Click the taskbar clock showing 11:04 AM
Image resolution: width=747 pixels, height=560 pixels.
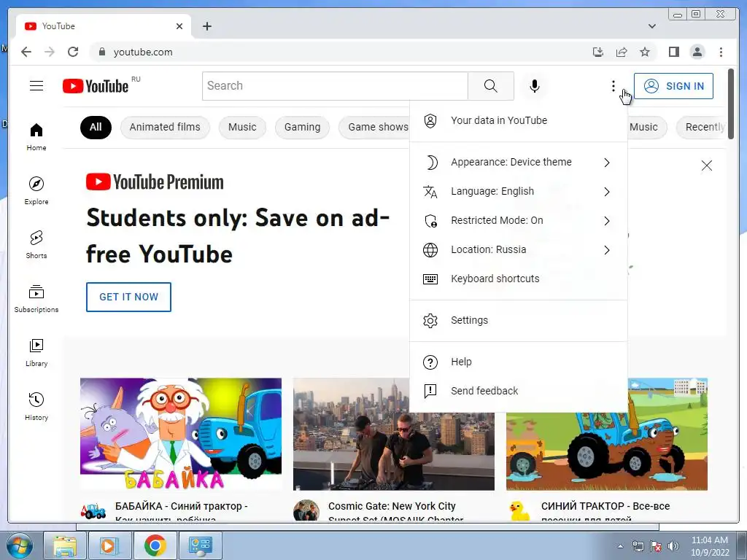click(709, 545)
